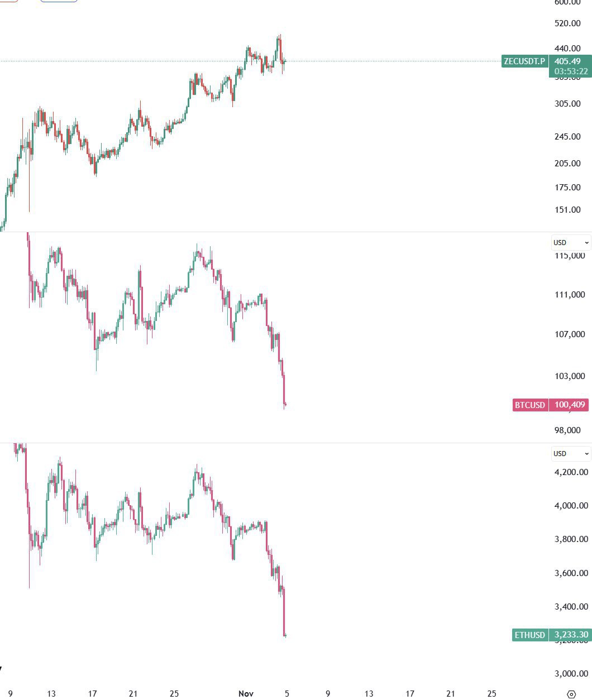Open chart settings gear icon
Viewport: 592px width, 700px height.
pos(571,694)
